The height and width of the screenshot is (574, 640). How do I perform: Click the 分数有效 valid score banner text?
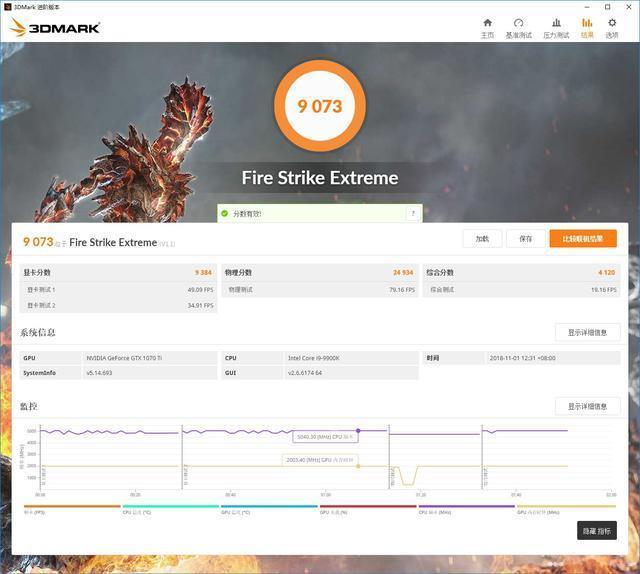(247, 214)
